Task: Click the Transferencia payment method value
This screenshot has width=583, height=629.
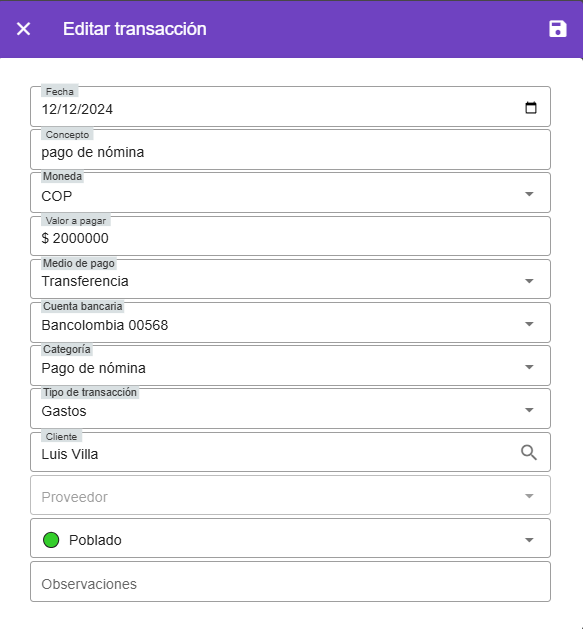Action: (85, 281)
